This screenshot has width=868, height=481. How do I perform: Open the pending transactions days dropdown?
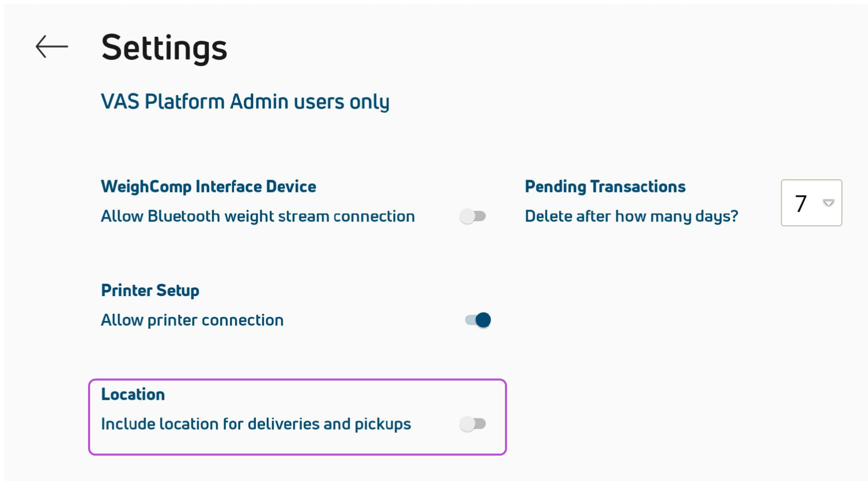point(812,203)
